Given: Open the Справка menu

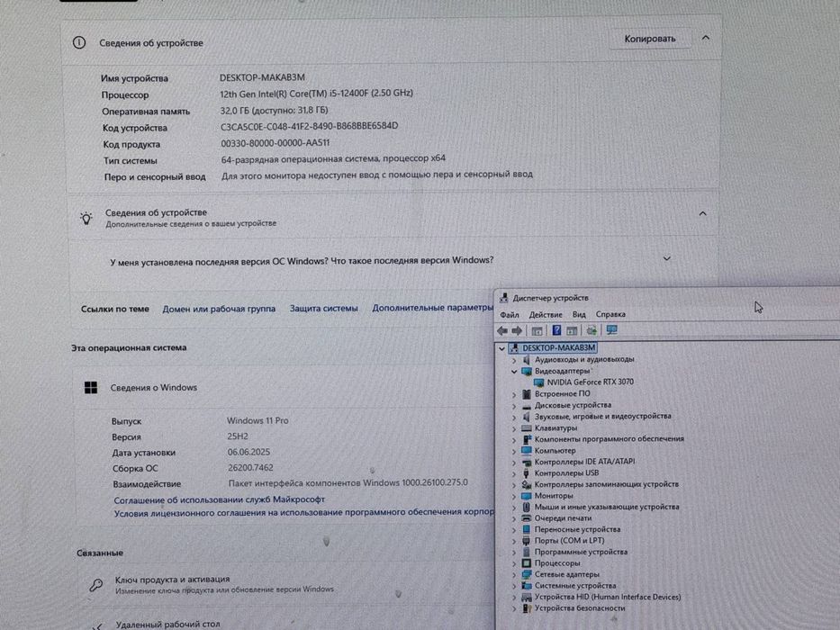Looking at the screenshot, I should tap(610, 314).
